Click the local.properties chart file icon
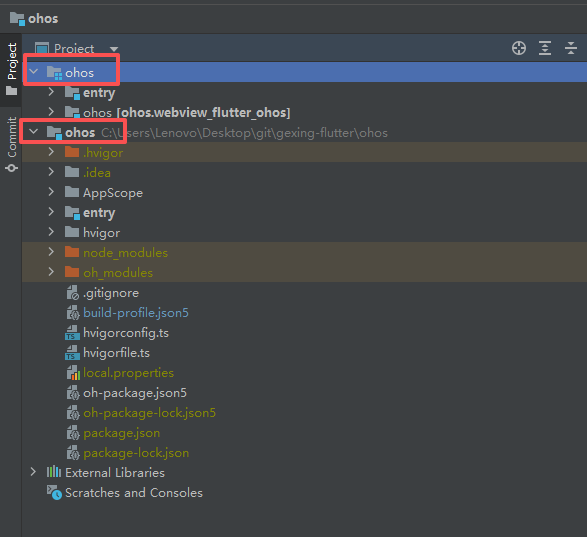This screenshot has height=537, width=587. pos(73,373)
